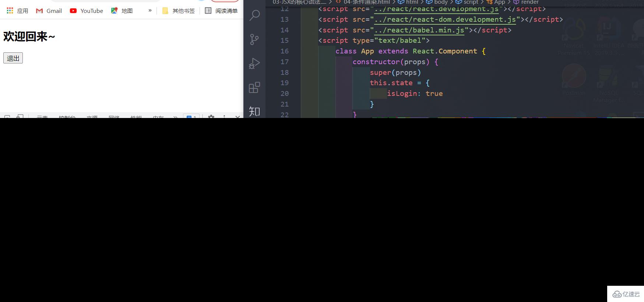This screenshot has width=644, height=302.
Task: Click the extends keyword on line 16
Action: pyautogui.click(x=393, y=51)
